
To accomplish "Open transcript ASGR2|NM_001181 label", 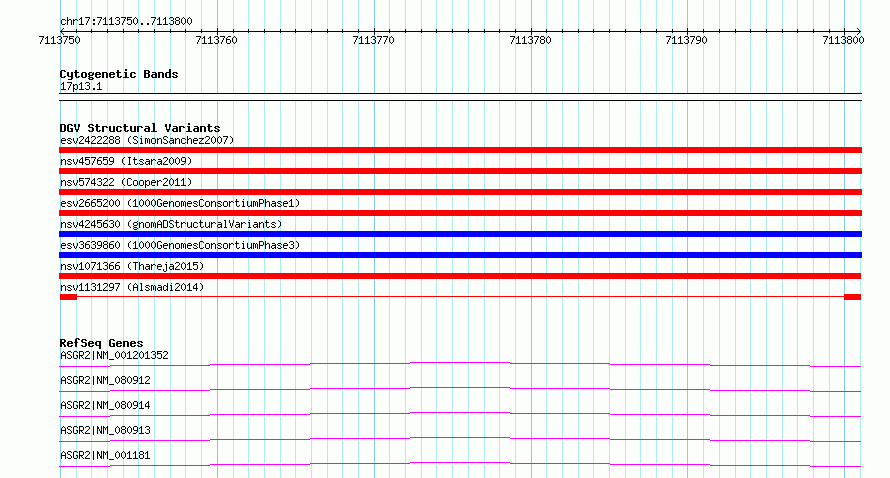I will [105, 455].
